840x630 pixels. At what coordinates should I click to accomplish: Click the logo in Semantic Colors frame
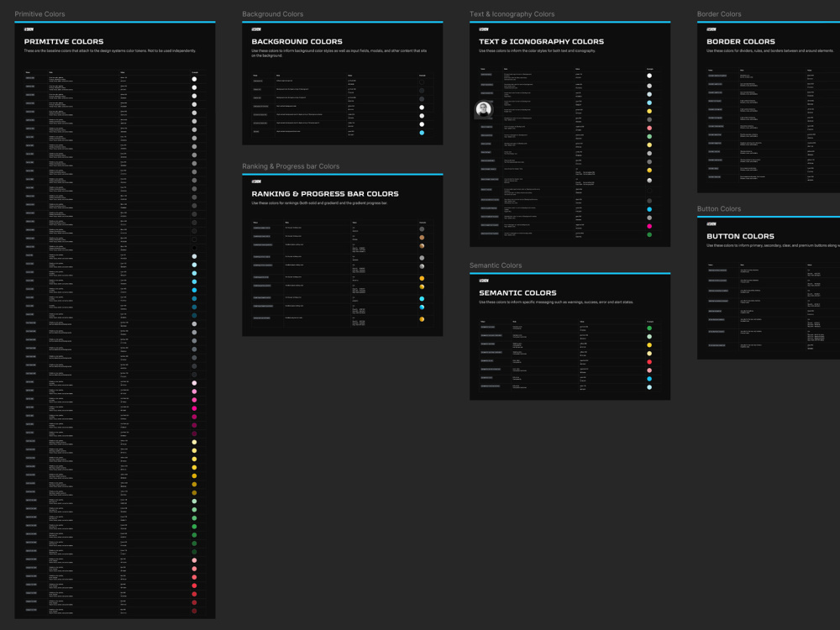point(484,281)
